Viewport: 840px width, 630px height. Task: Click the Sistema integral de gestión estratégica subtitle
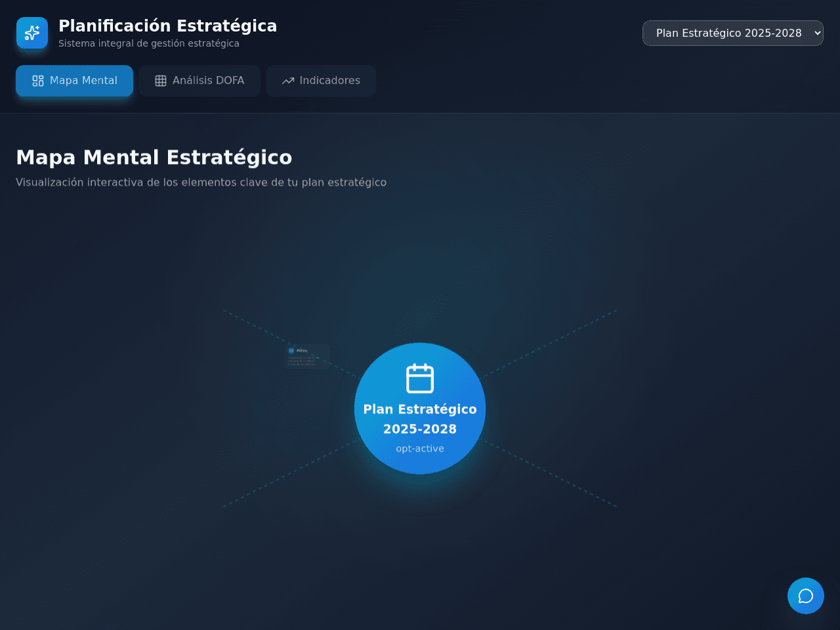tap(149, 43)
